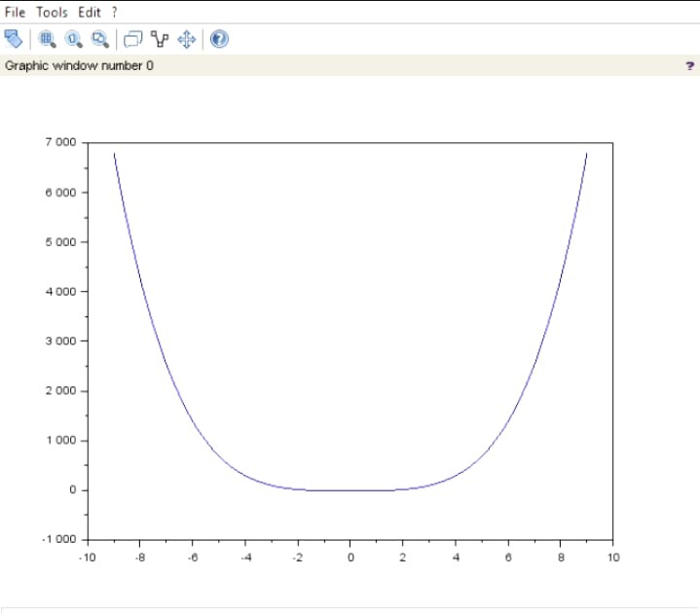Viewport: 700px width, 613px height.
Task: Click the zoom magnifier with overlapping squares
Action: [x=100, y=39]
